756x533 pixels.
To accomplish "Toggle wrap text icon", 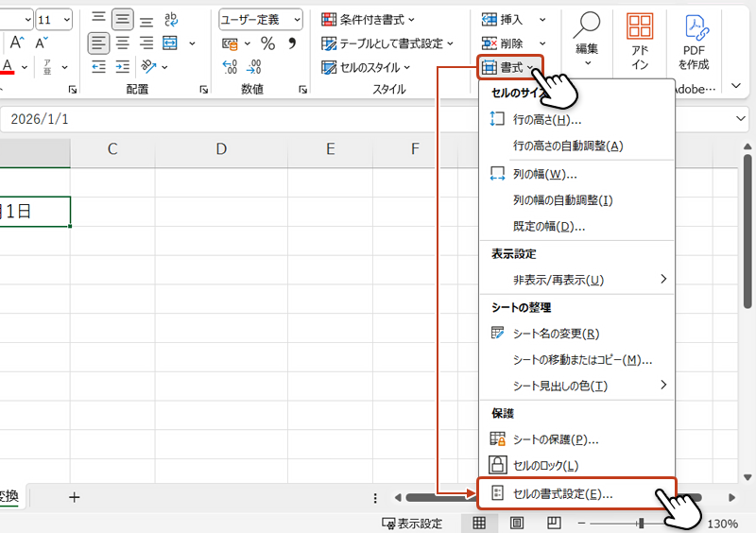I will [171, 19].
